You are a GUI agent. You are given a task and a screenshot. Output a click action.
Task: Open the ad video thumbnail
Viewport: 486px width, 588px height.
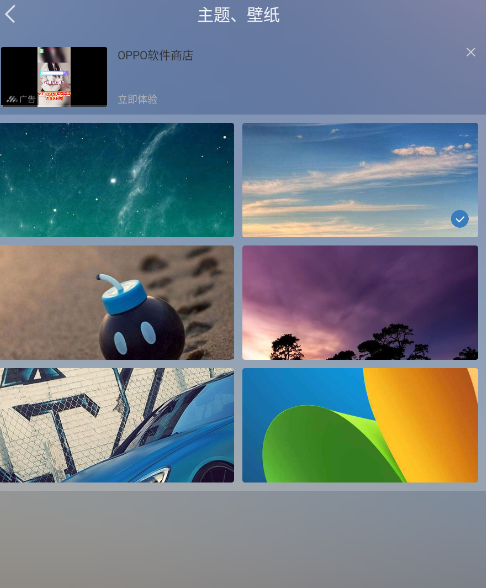54,76
